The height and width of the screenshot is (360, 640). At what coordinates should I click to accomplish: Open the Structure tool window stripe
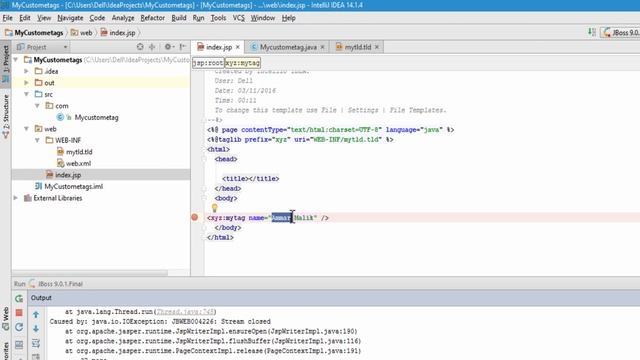coord(6,116)
